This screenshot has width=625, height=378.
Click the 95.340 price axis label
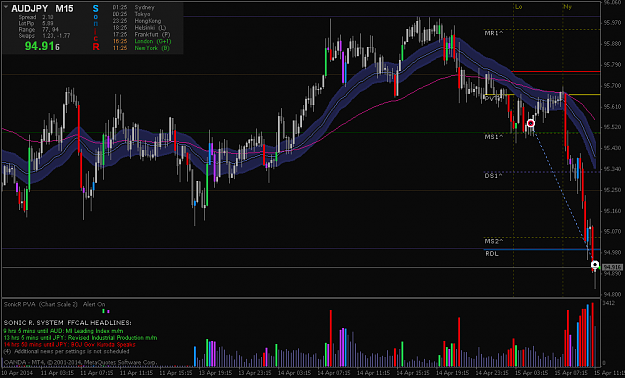pos(612,169)
